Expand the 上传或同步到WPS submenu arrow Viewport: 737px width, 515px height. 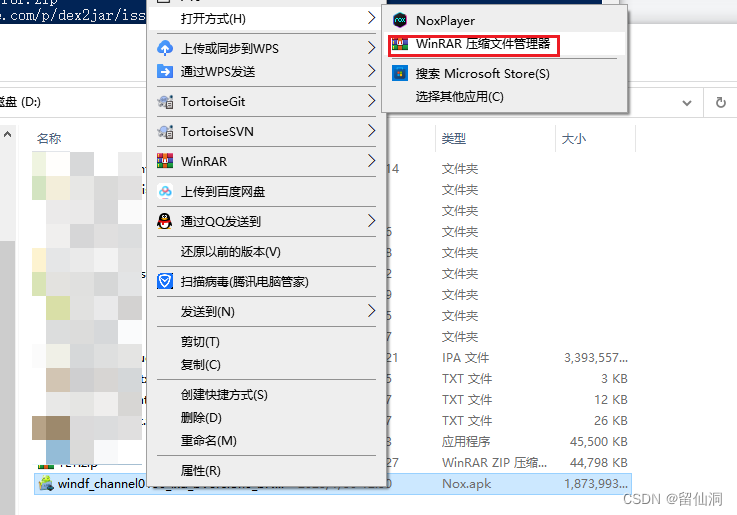click(x=371, y=48)
